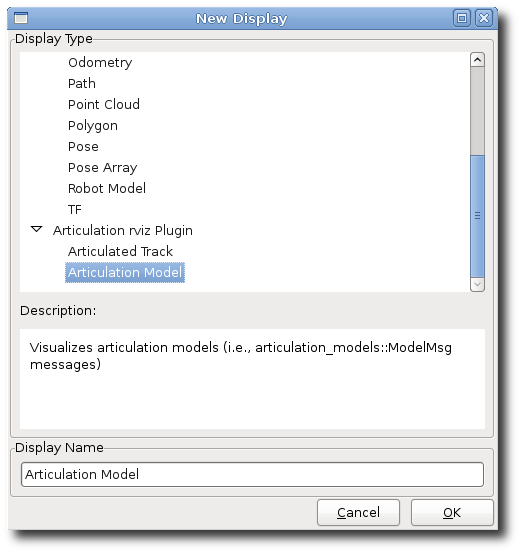
Task: Open the window menu icon in title bar
Action: [21, 18]
